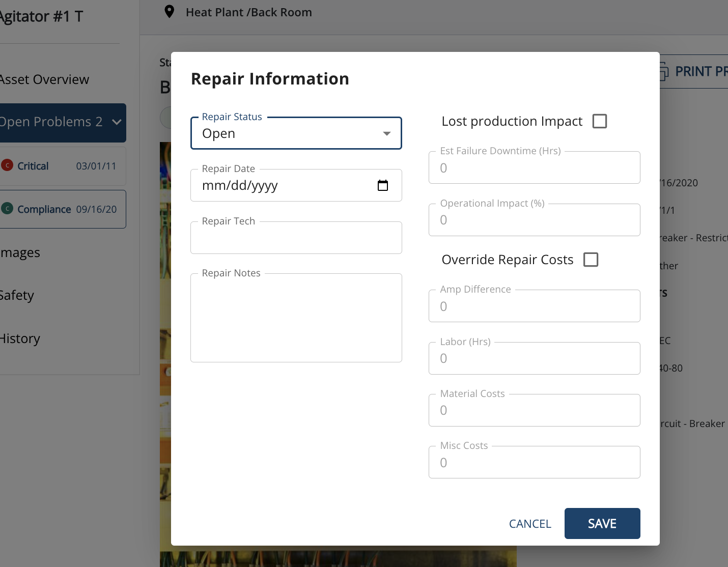Click the green Compliance status icon
This screenshot has height=567, width=728.
pyautogui.click(x=7, y=209)
